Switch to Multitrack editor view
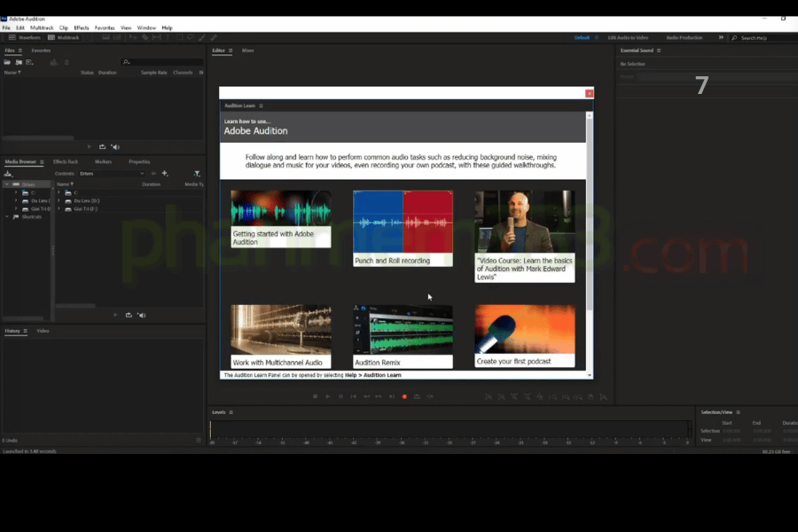The width and height of the screenshot is (798, 532). pos(64,38)
